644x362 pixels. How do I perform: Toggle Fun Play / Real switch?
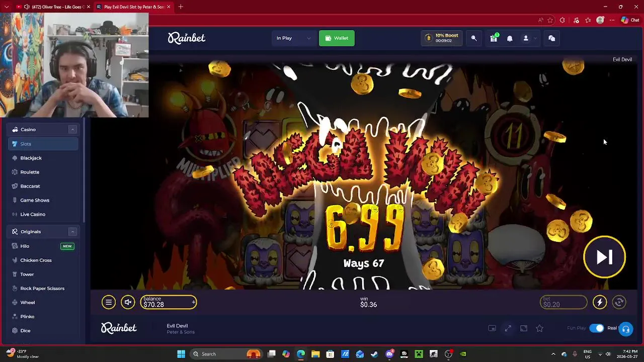pyautogui.click(x=597, y=328)
